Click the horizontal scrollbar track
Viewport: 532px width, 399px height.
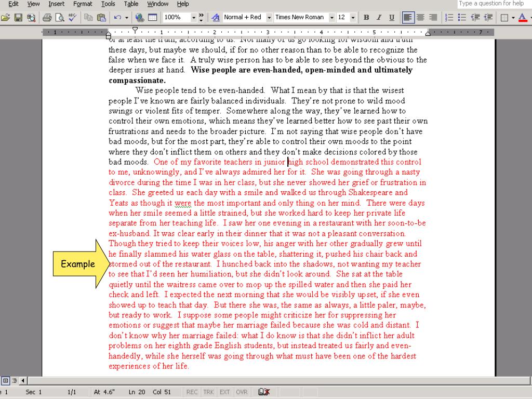click(x=278, y=381)
